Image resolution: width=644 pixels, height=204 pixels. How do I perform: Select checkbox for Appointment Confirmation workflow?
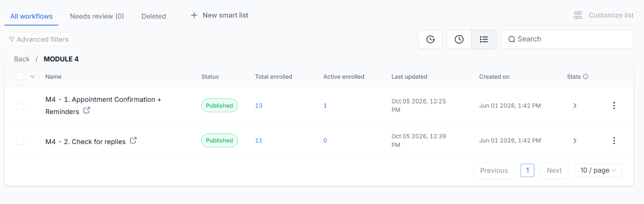click(20, 105)
